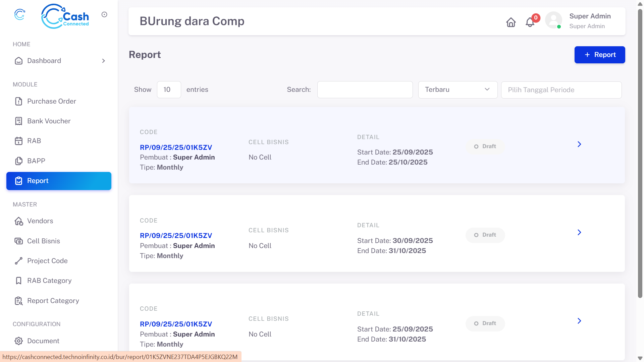Click the Vendors house icon
Viewport: 644px width, 362px height.
click(x=19, y=221)
